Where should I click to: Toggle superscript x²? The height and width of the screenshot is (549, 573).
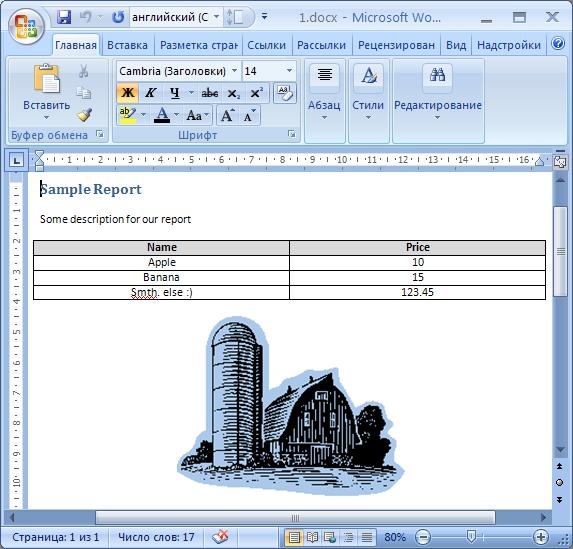pyautogui.click(x=257, y=93)
